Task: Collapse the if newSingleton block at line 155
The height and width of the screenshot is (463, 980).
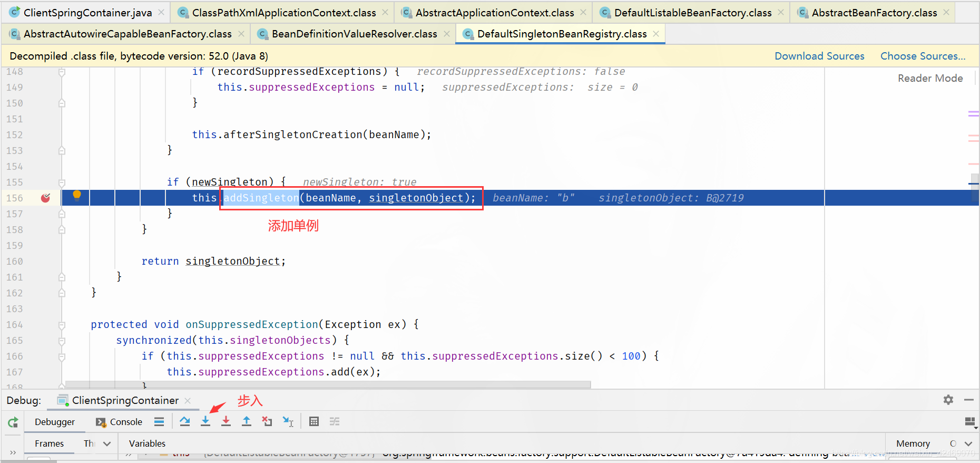Action: click(x=62, y=182)
